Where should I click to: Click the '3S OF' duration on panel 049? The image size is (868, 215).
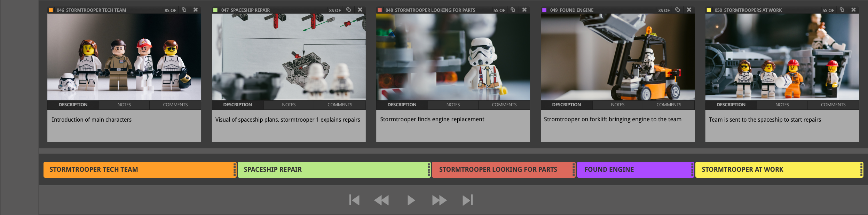(x=664, y=10)
